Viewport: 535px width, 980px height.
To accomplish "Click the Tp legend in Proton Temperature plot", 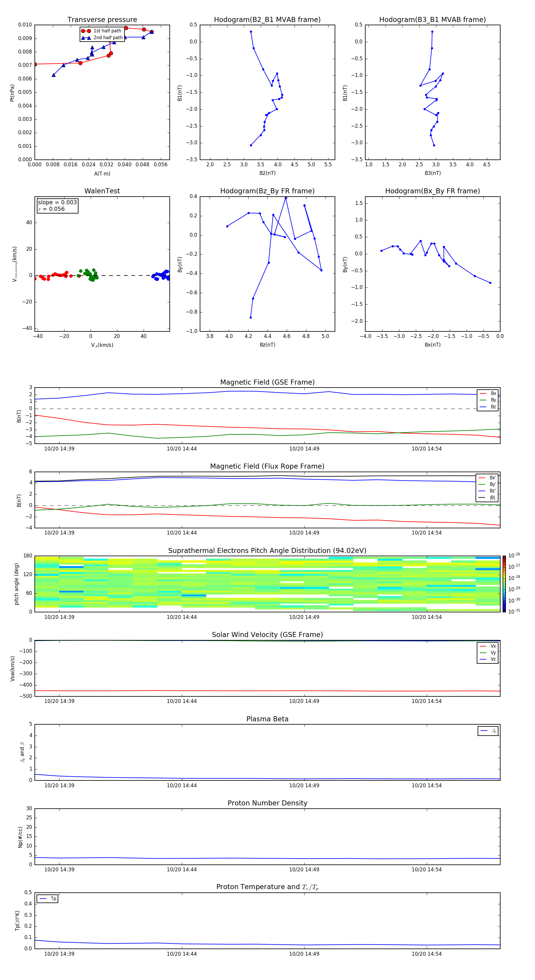I will tap(47, 899).
